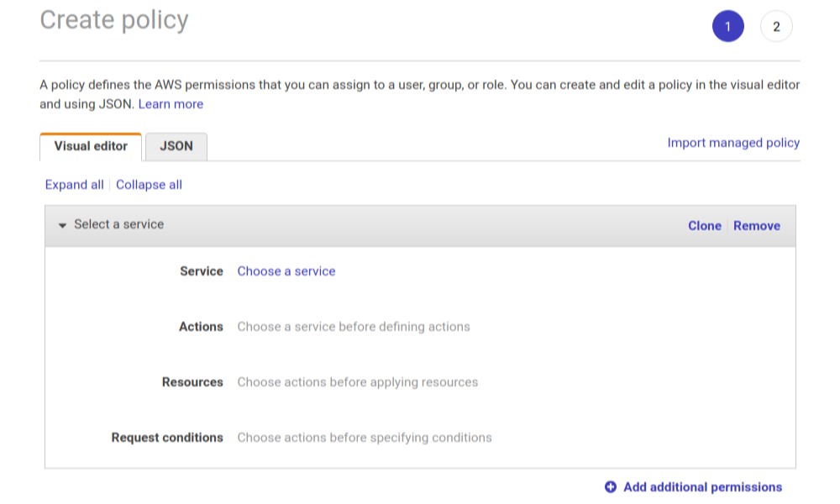Click the Create policy page heading
Screen dimensions: 840x504
tap(114, 20)
